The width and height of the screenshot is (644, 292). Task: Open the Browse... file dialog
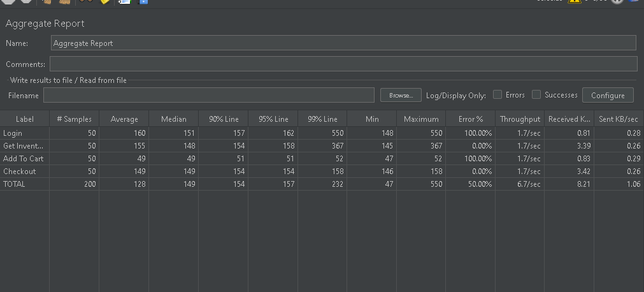click(401, 95)
